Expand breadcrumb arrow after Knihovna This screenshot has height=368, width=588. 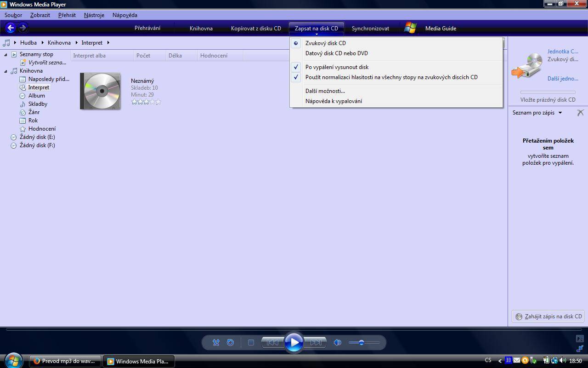tap(76, 43)
